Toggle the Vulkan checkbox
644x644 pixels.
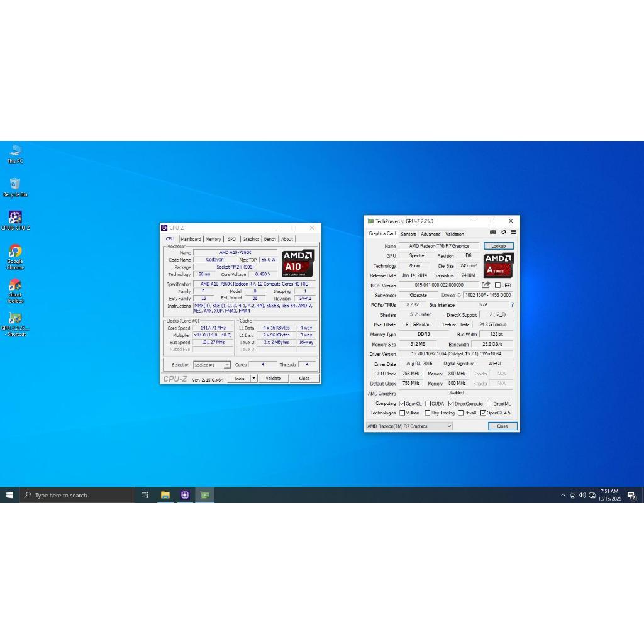tap(402, 413)
